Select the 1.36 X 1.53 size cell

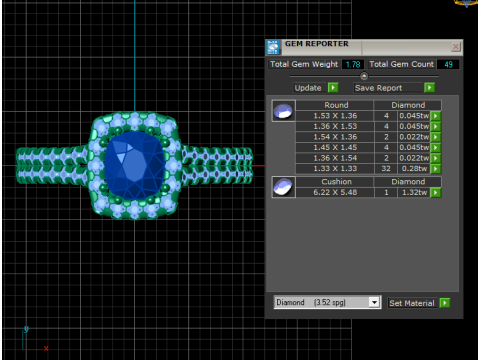pos(335,127)
